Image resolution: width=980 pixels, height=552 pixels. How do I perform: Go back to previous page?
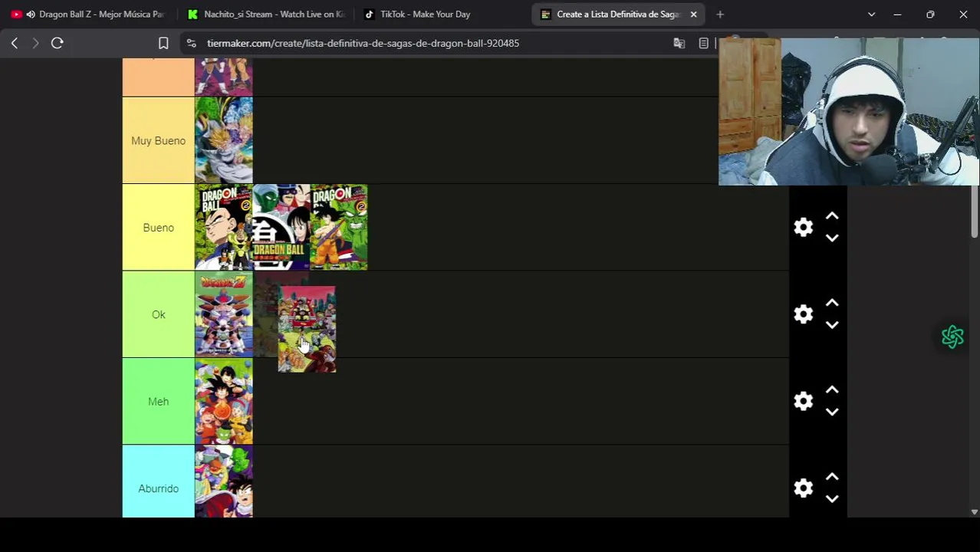(x=15, y=43)
